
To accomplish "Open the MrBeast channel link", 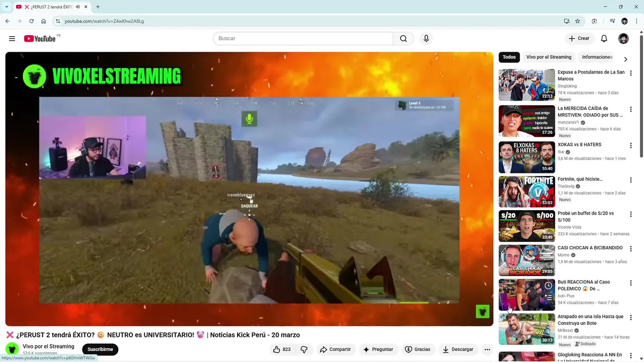I will [566, 331].
